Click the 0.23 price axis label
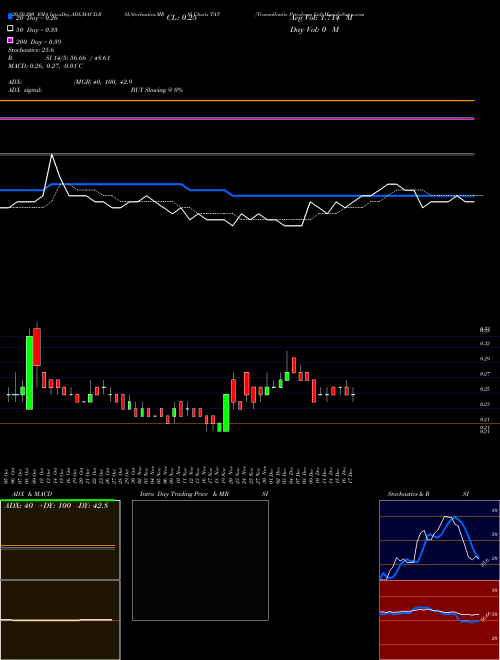Image resolution: width=500 pixels, height=660 pixels. pos(485,404)
